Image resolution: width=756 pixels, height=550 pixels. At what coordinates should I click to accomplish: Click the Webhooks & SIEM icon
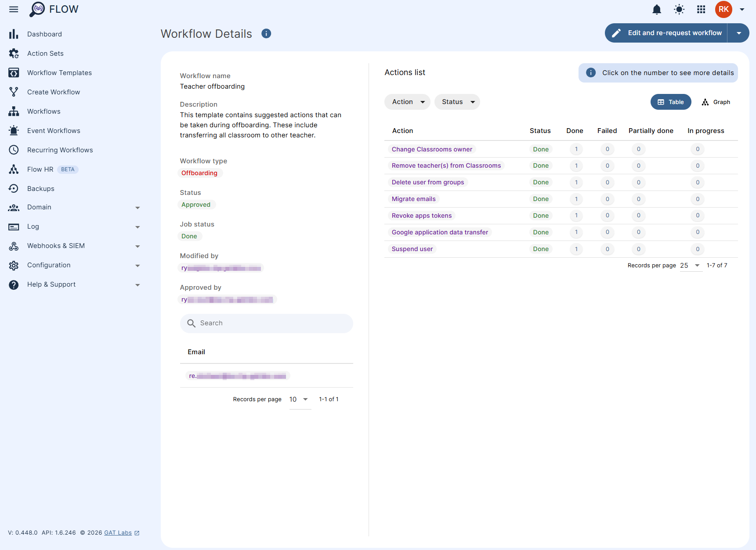pos(14,246)
